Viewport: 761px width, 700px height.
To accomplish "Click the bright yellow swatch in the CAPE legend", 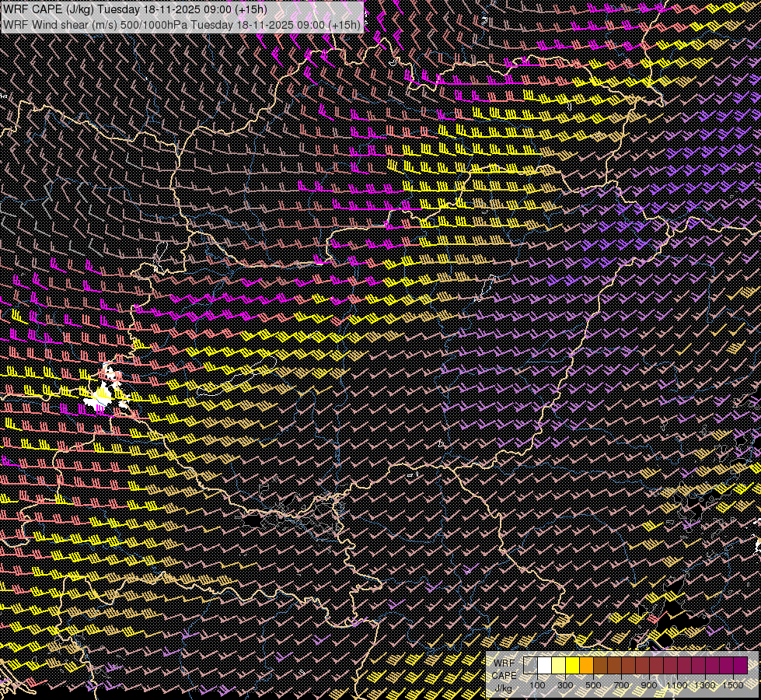I will (572, 666).
